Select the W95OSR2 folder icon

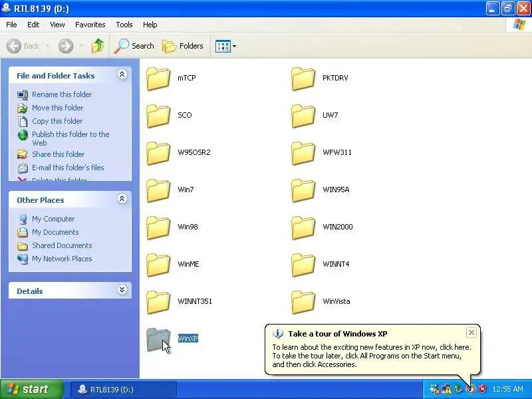click(158, 154)
